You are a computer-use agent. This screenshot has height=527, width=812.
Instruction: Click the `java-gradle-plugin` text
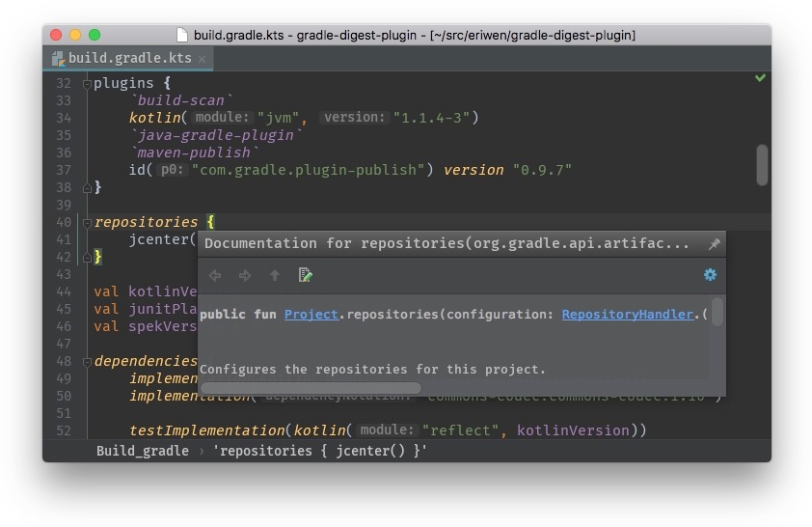215,135
